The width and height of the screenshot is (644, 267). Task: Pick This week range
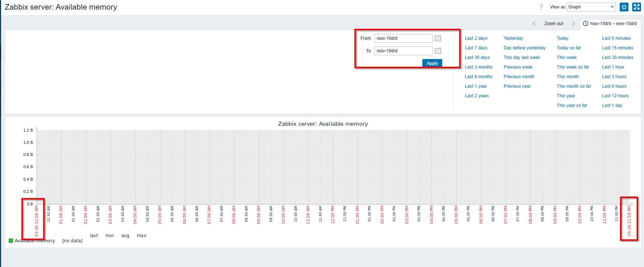567,58
